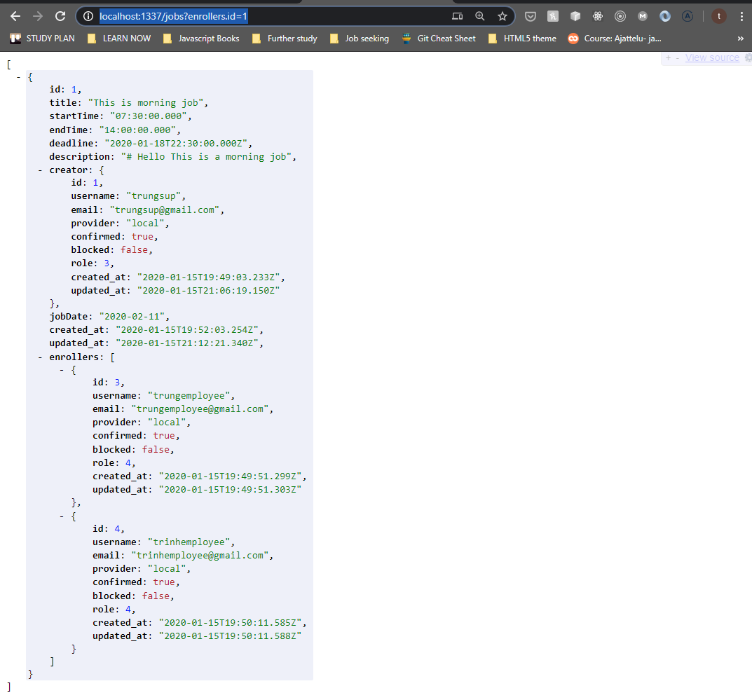Open the Pocket extension
The image size is (752, 700).
(530, 16)
